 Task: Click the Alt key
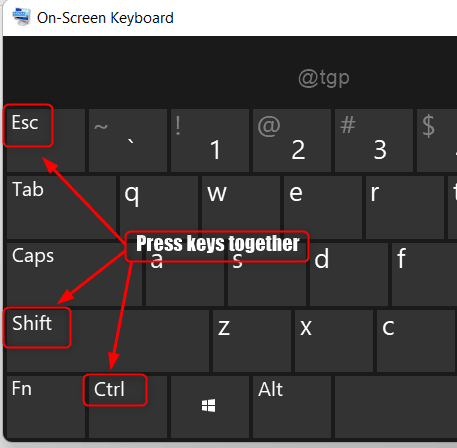click(x=292, y=407)
